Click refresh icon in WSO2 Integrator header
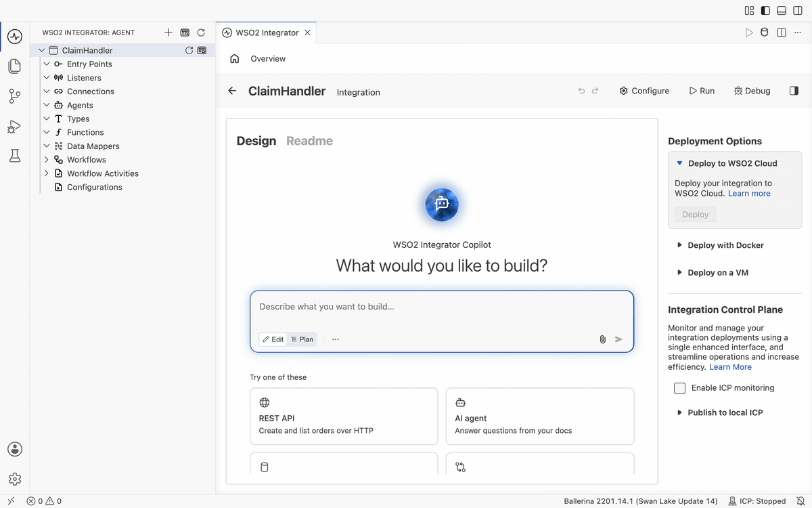 point(201,33)
